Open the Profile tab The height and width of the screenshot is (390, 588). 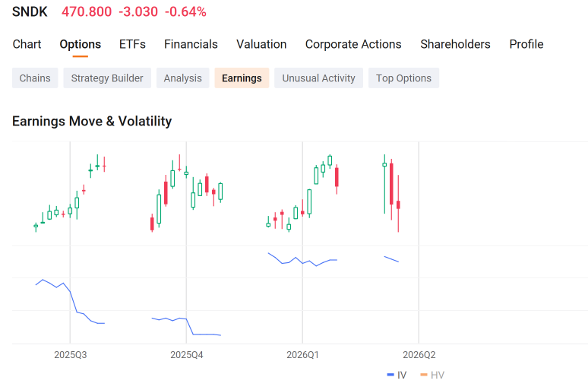point(526,44)
